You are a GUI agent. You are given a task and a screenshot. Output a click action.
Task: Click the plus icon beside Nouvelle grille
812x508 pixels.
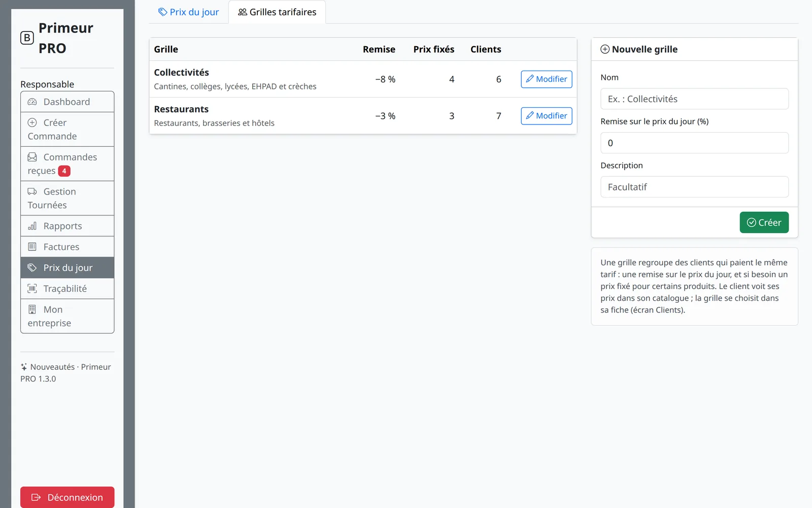[x=605, y=49]
